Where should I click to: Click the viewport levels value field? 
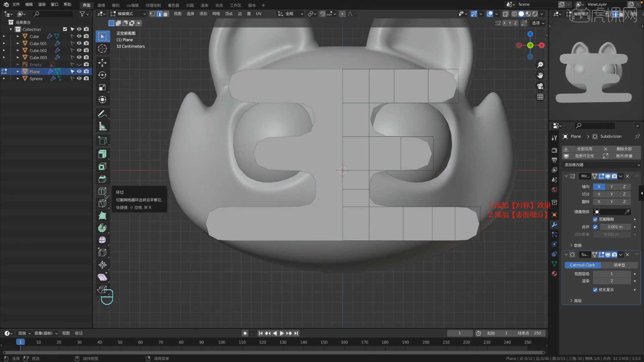(611, 274)
